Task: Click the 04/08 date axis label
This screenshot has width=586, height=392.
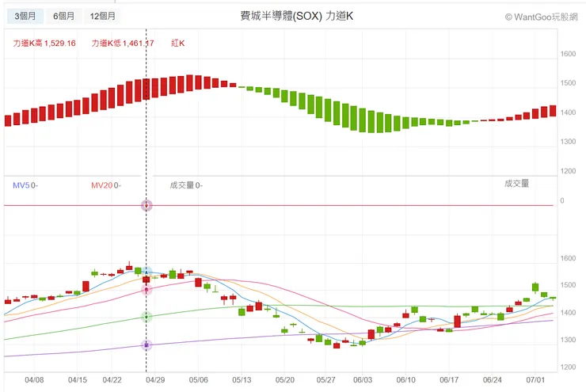Action: click(34, 380)
